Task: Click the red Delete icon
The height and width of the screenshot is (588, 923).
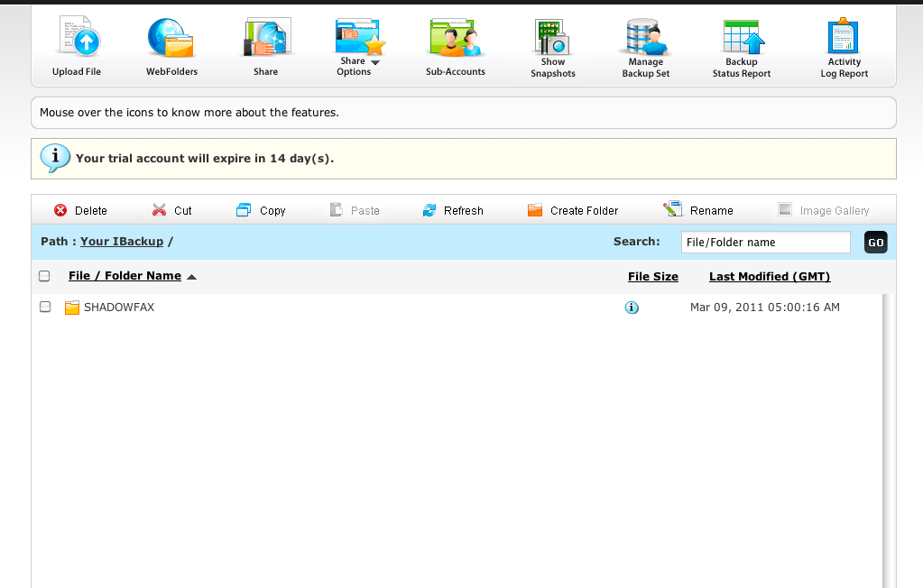Action: click(x=60, y=210)
